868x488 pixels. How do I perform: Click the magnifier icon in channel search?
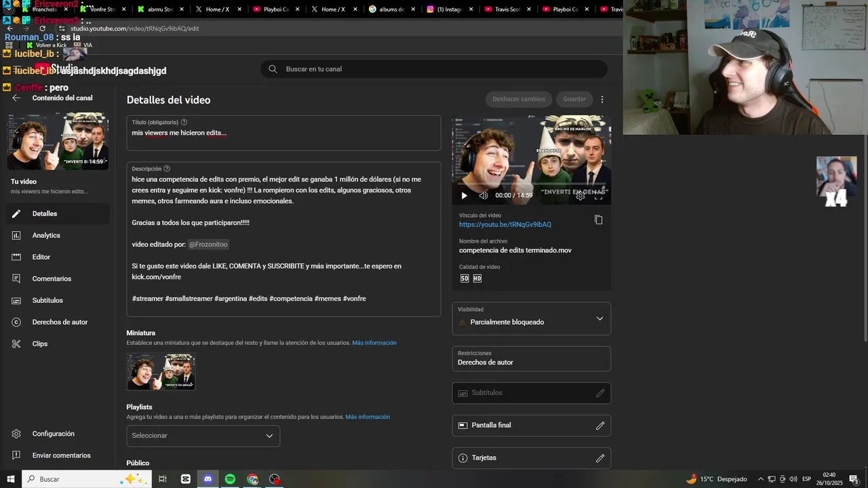tap(273, 69)
